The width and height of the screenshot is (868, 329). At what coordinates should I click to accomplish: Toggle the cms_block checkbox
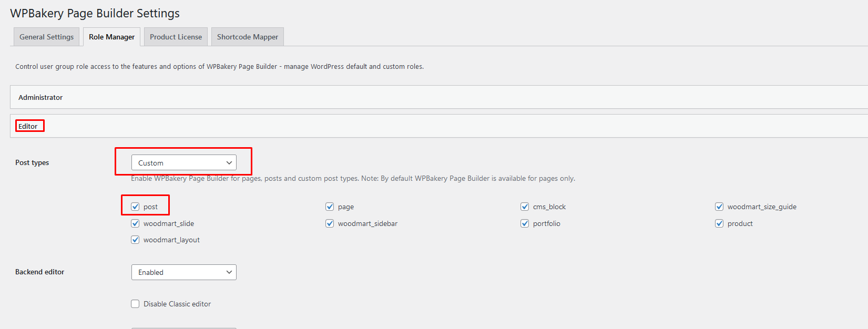525,207
